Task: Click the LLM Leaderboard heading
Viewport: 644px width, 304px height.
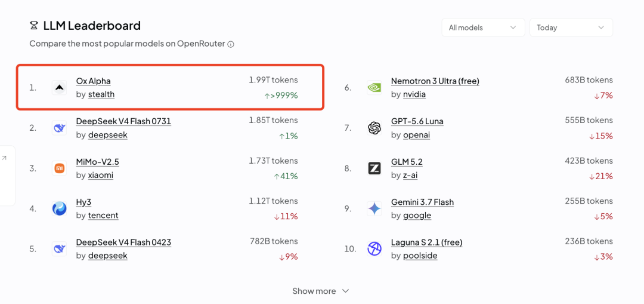Action: (92, 26)
